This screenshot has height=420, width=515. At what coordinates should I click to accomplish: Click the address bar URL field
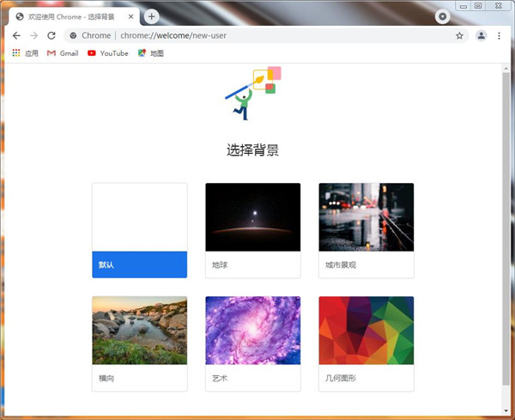(x=257, y=35)
